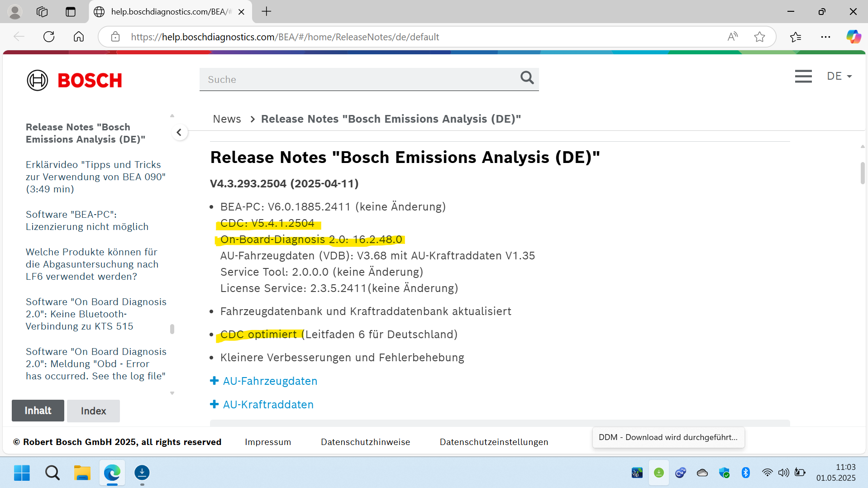The image size is (868, 488).
Task: Select the help.boschdiagnostics.com tab
Action: [171, 12]
